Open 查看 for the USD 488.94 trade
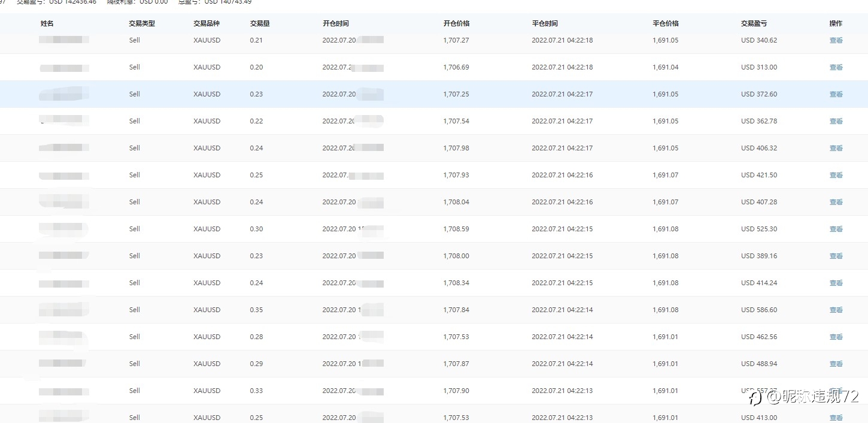 [836, 364]
